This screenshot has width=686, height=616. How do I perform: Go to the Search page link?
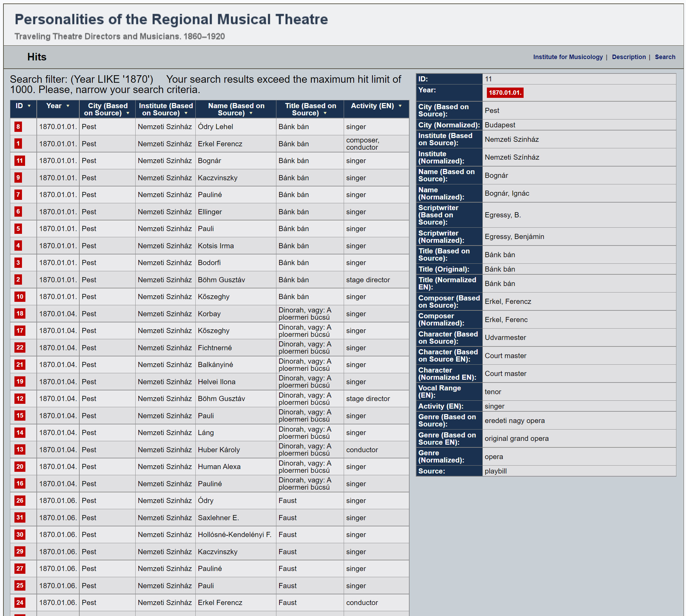coord(665,57)
